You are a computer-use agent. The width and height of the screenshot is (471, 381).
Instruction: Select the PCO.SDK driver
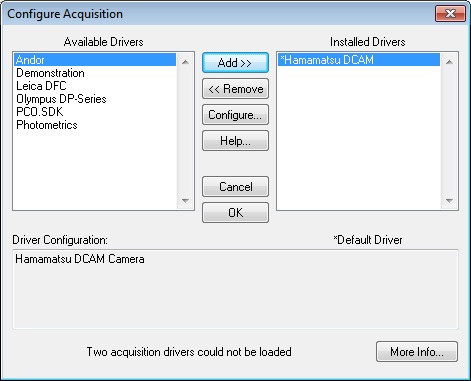click(x=95, y=112)
